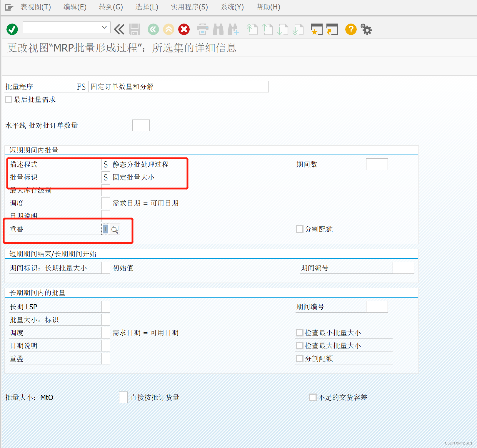Viewport: 477px width, 448px height.
Task: Collapse command field with double chevron icon
Action: 119,29
